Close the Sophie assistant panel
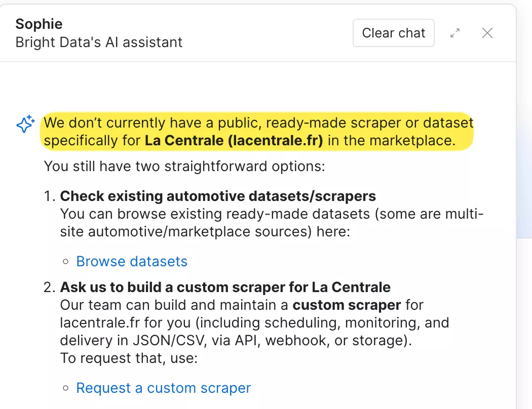Viewport: 532px width, 409px height. tap(487, 33)
